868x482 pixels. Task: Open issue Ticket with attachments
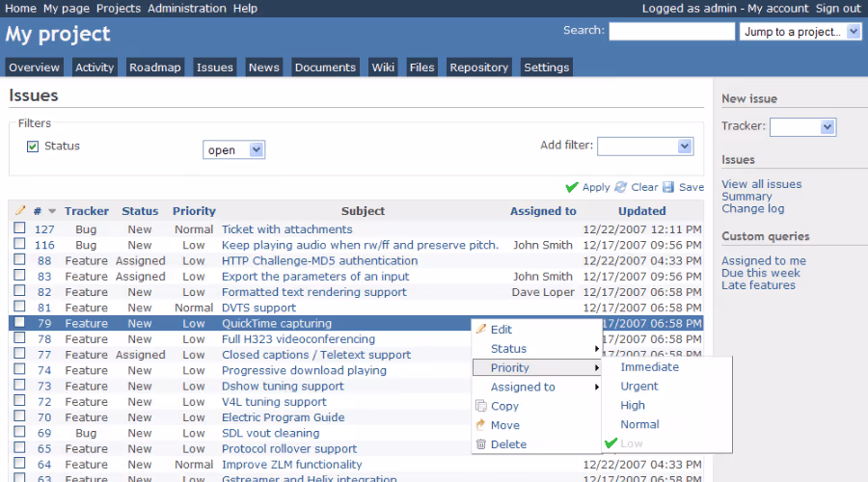(x=286, y=229)
